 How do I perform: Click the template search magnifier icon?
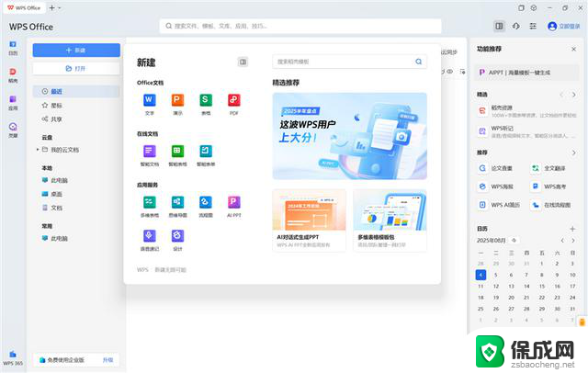click(419, 62)
